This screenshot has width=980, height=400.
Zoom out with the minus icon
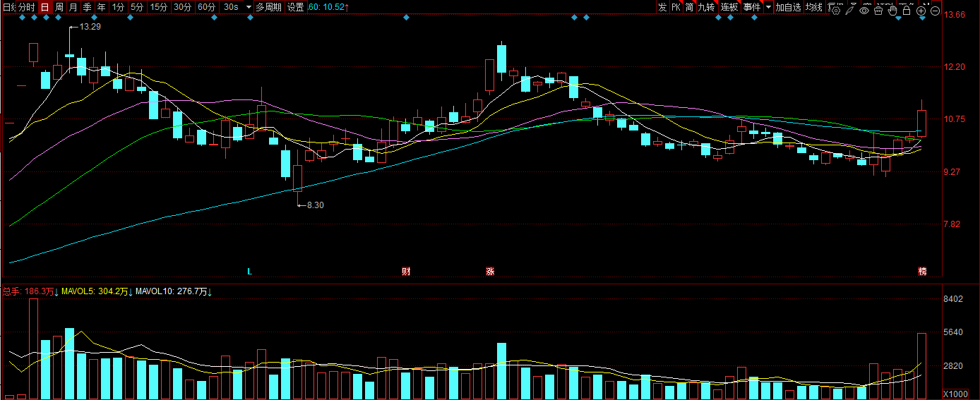coord(936,11)
